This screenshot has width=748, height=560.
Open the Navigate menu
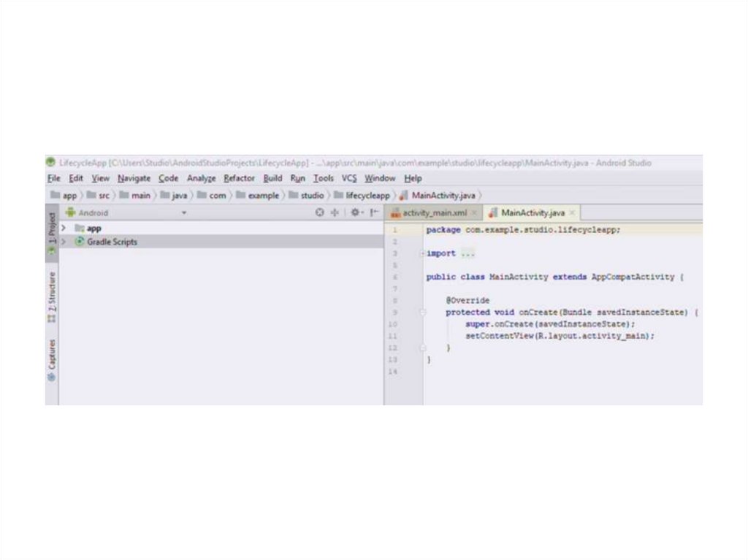coord(134,178)
